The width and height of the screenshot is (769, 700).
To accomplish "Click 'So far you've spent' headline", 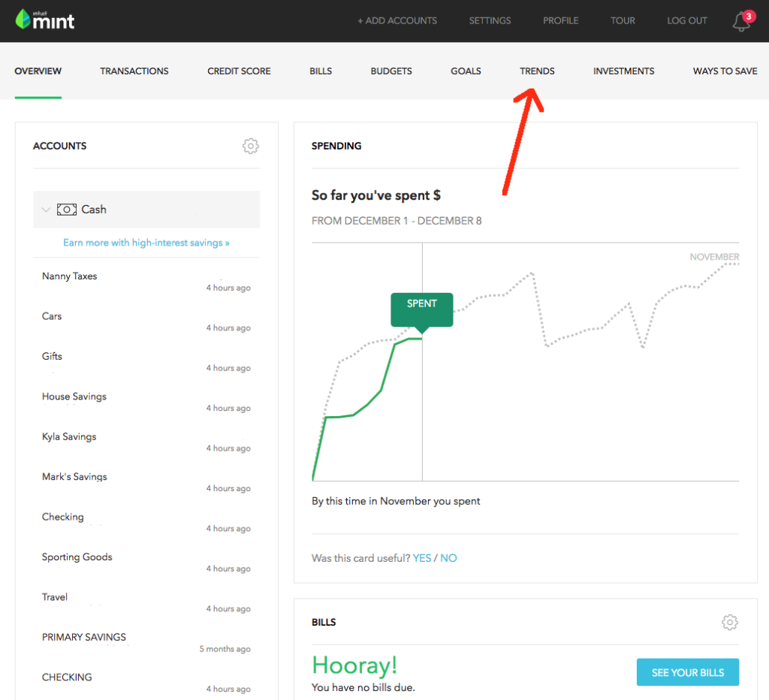I will (x=376, y=196).
